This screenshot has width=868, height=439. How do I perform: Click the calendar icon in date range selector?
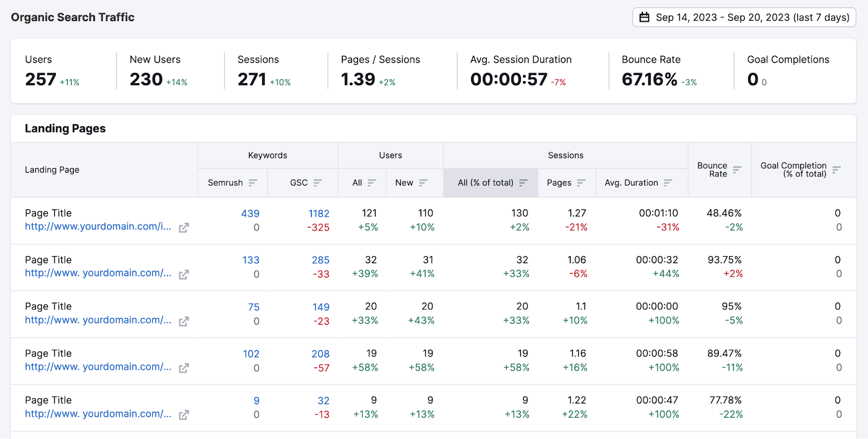click(644, 17)
